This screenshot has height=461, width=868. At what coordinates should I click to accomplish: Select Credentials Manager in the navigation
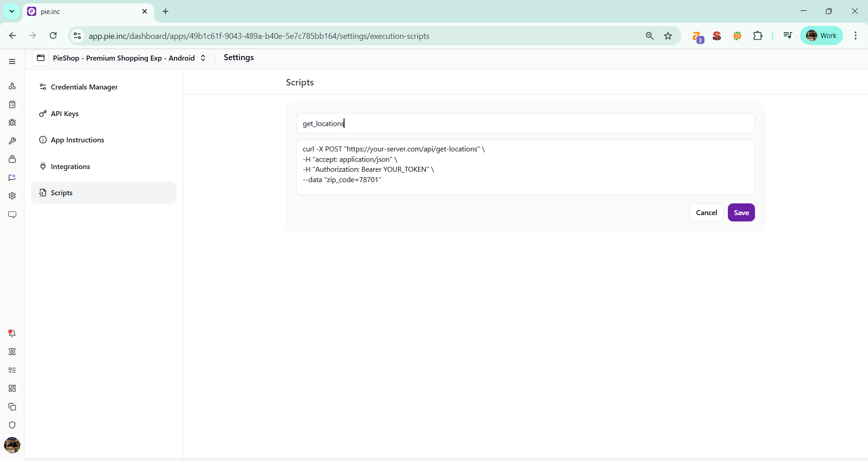pos(84,87)
